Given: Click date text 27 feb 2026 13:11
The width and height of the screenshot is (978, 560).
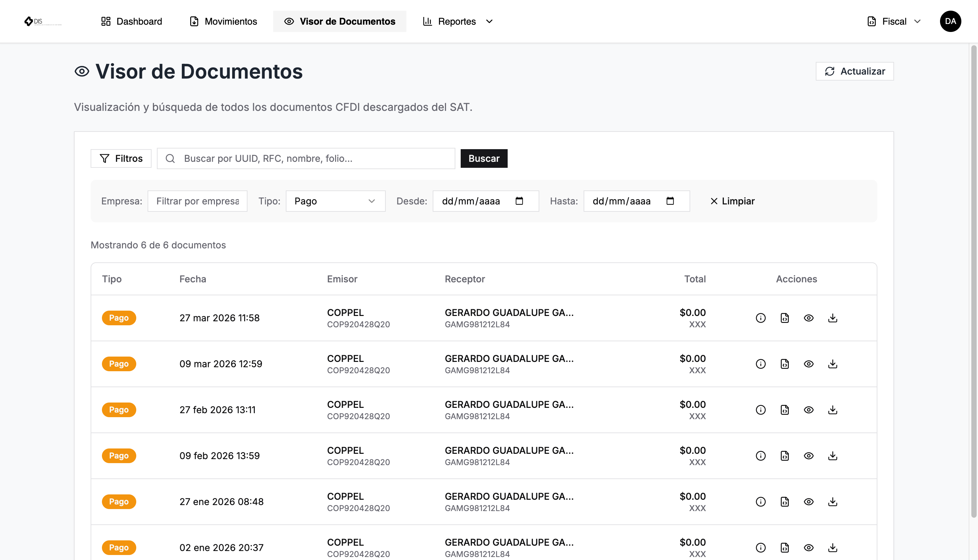Looking at the screenshot, I should coord(218,410).
